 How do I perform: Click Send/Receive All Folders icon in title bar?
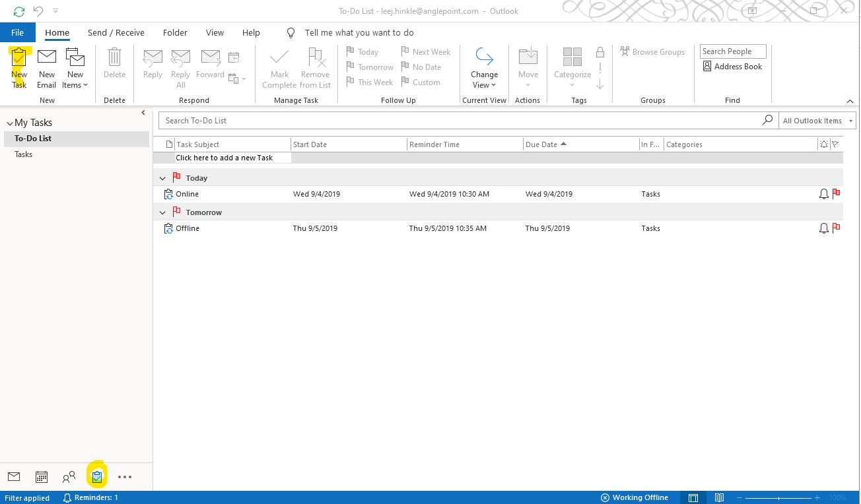point(19,11)
